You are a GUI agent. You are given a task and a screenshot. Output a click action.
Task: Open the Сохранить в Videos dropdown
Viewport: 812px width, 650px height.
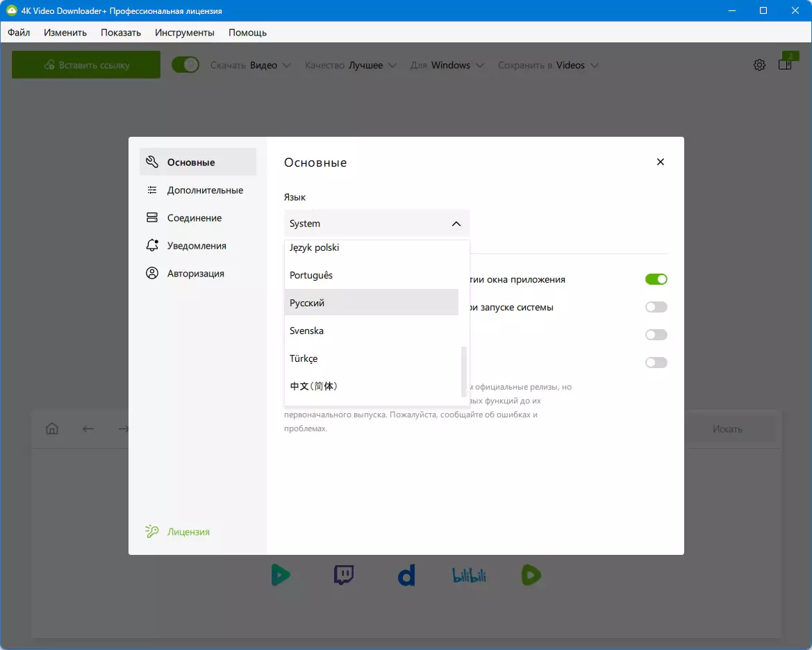point(548,65)
